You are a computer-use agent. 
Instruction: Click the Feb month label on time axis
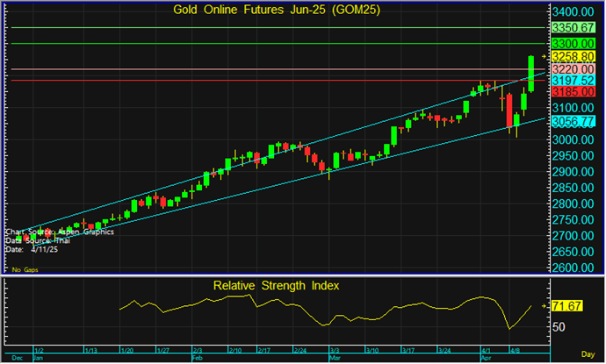pos(198,359)
